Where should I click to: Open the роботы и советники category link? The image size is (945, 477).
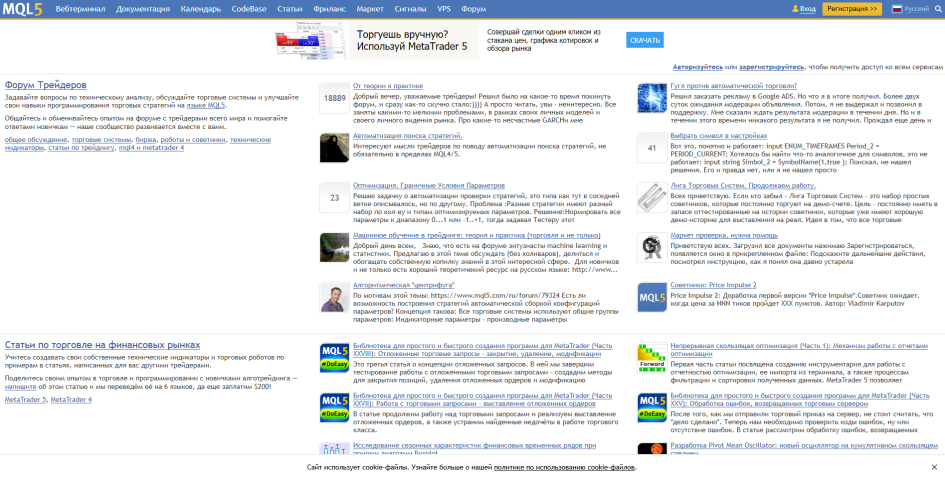coord(193,140)
